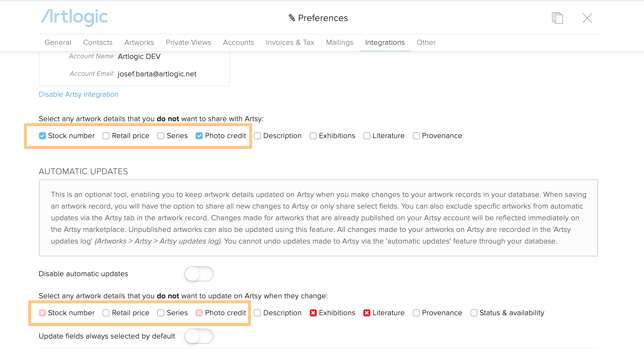This screenshot has height=349, width=644.
Task: Check Provenance in share settings
Action: [x=416, y=136]
